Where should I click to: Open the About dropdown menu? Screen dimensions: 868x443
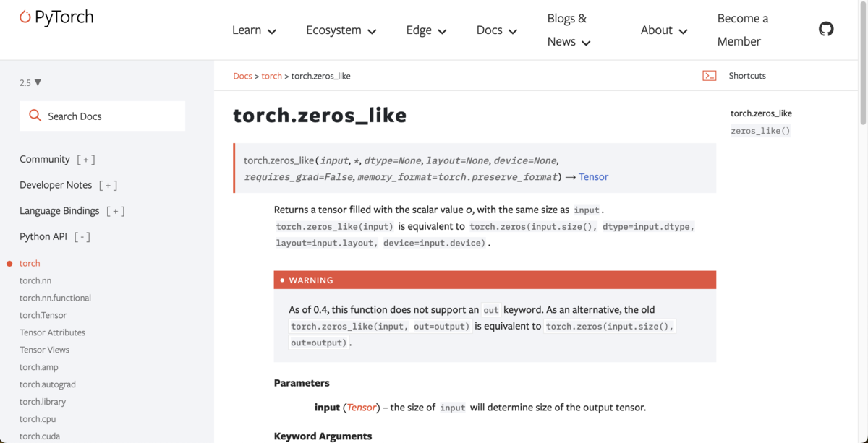coord(663,30)
